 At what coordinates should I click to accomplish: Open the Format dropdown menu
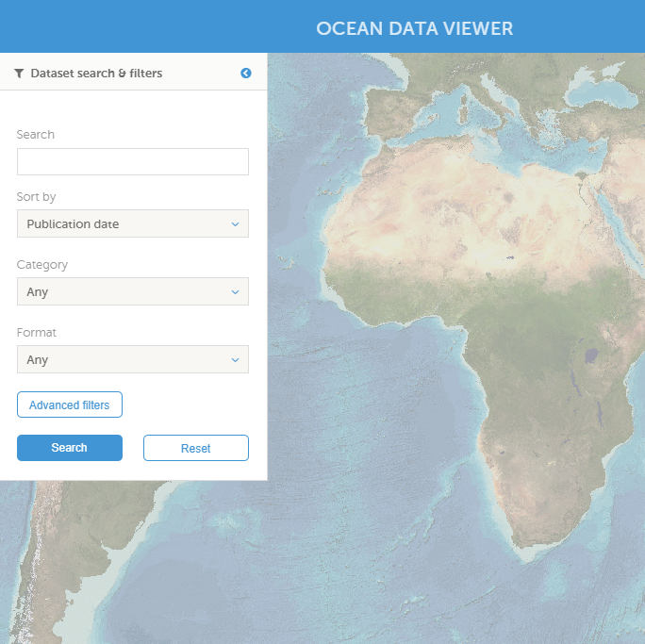[133, 359]
